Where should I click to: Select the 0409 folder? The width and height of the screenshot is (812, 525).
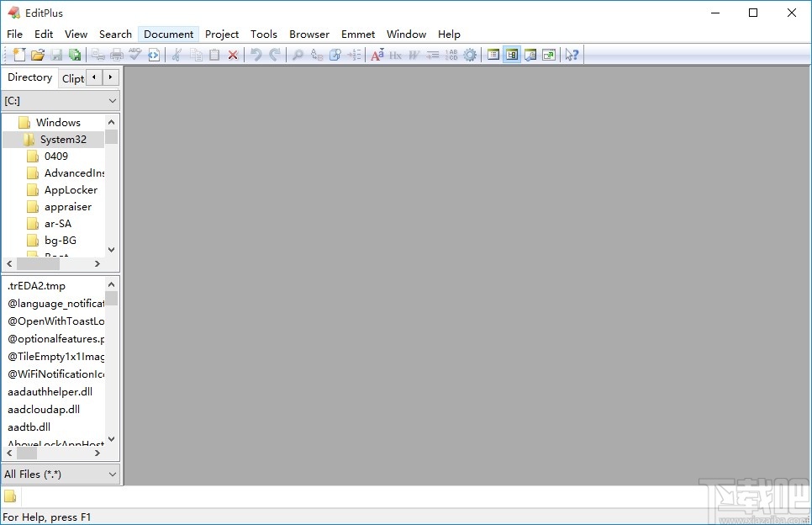tap(56, 156)
